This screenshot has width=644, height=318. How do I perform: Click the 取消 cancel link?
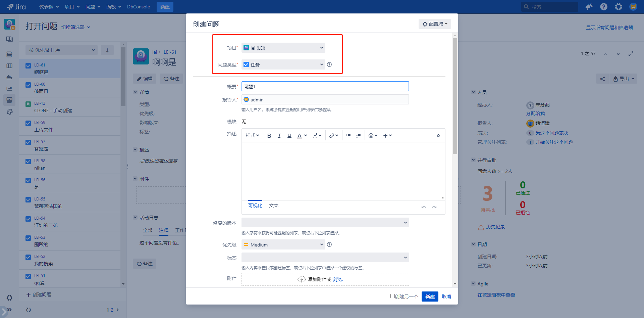coord(446,297)
